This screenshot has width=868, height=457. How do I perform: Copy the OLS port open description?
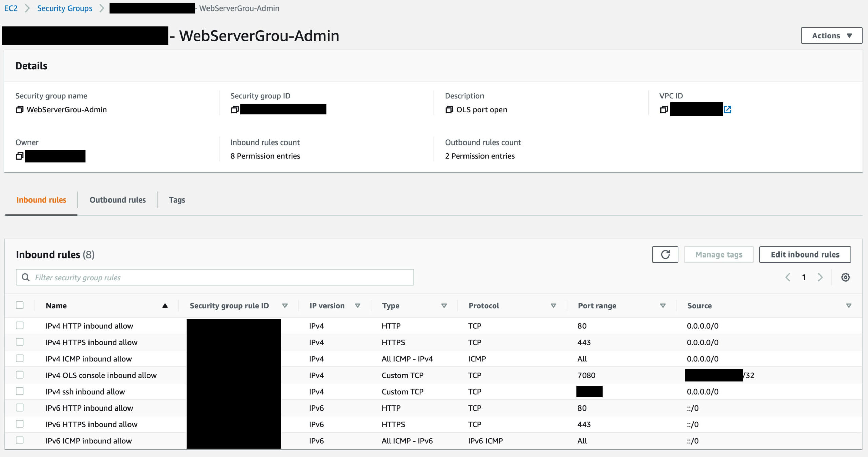tap(449, 110)
